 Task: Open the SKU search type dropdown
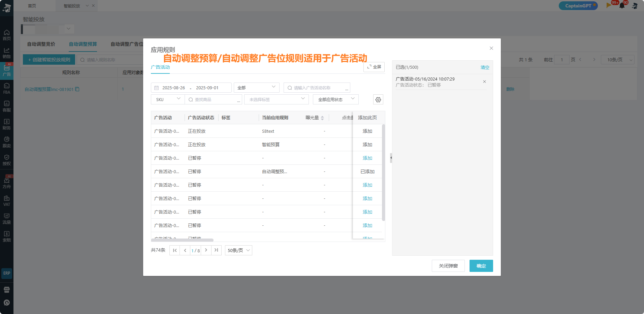coord(168,99)
